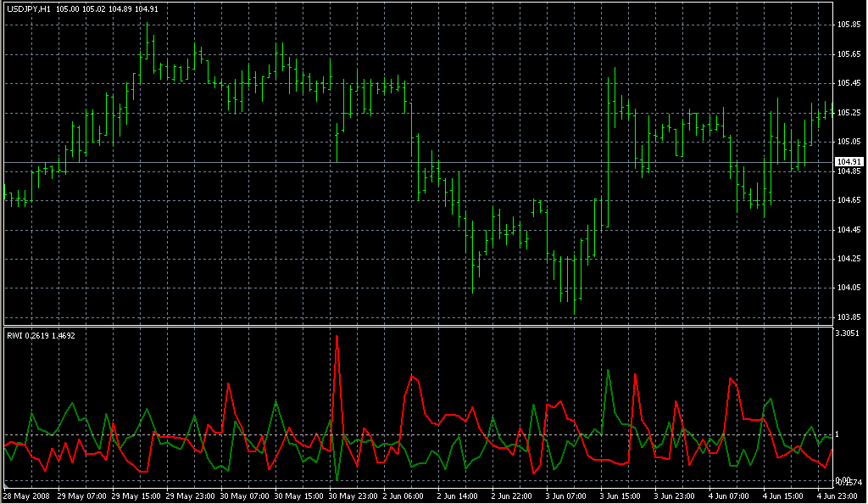
Task: Click the 103.85 price axis label
Action: (849, 316)
